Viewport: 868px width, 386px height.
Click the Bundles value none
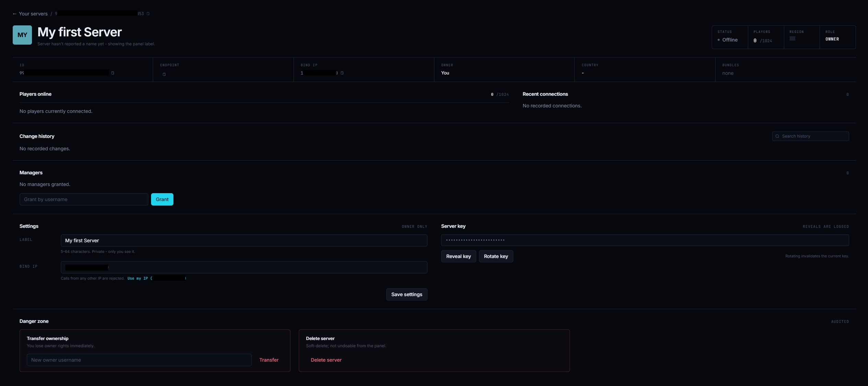(x=728, y=73)
